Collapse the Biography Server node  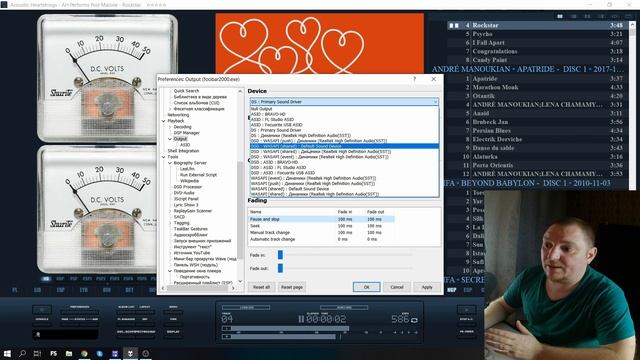pyautogui.click(x=170, y=163)
